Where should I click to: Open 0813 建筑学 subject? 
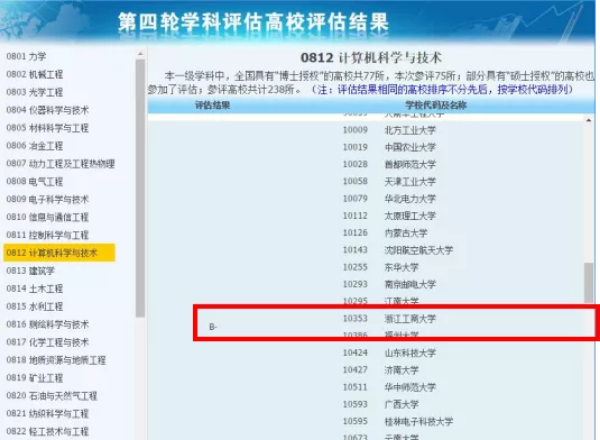[31, 271]
